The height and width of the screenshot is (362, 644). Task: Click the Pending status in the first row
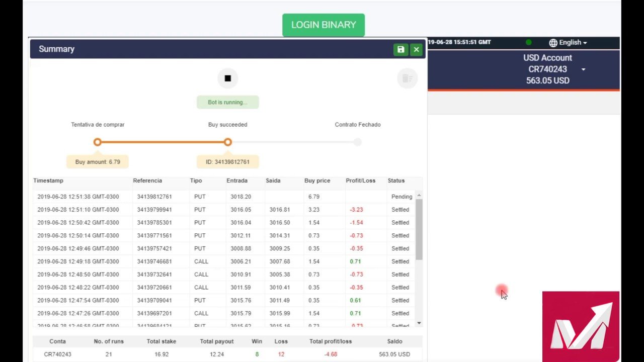(x=401, y=197)
